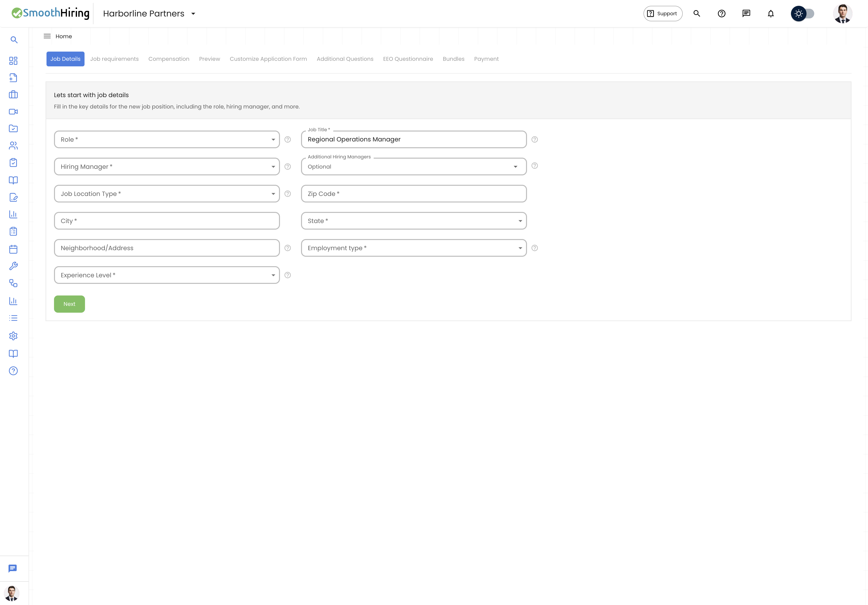Open the people candidates icon in sidebar
The image size is (868, 605).
[x=13, y=146]
